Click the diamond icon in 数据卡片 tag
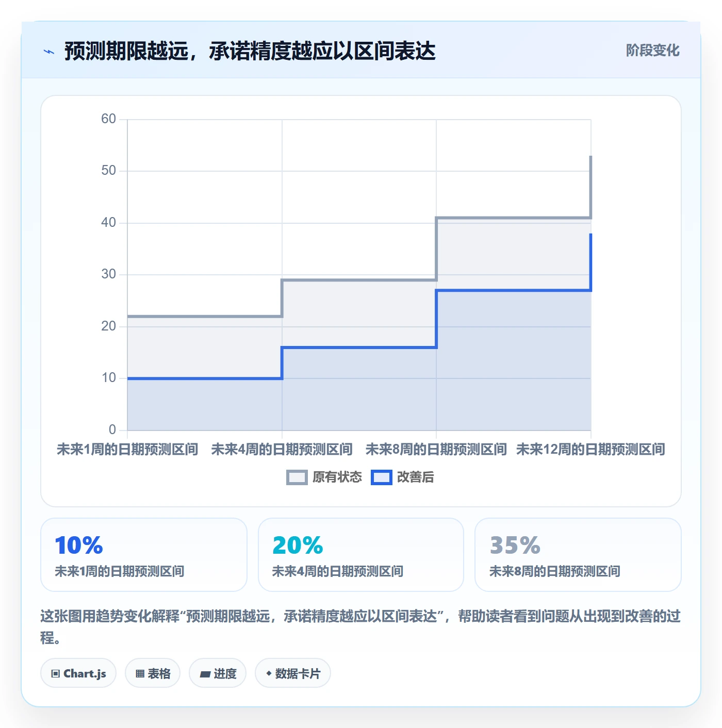Screen dimensions: 722x728 pyautogui.click(x=269, y=673)
